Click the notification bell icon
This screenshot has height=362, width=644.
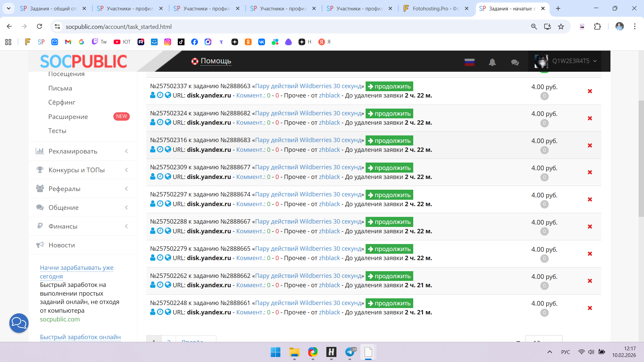492,62
